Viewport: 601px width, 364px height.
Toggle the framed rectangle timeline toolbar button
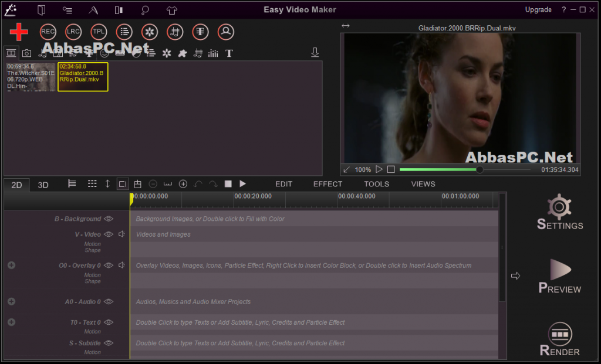pyautogui.click(x=123, y=184)
